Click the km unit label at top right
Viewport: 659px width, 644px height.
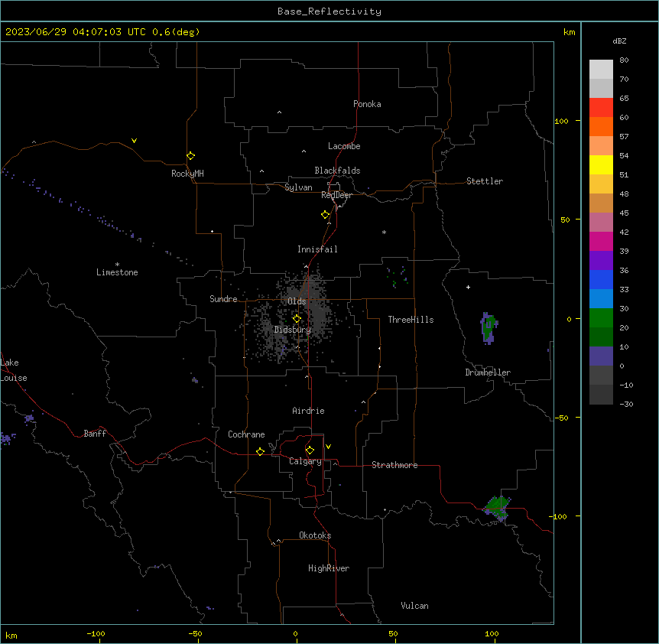569,32
